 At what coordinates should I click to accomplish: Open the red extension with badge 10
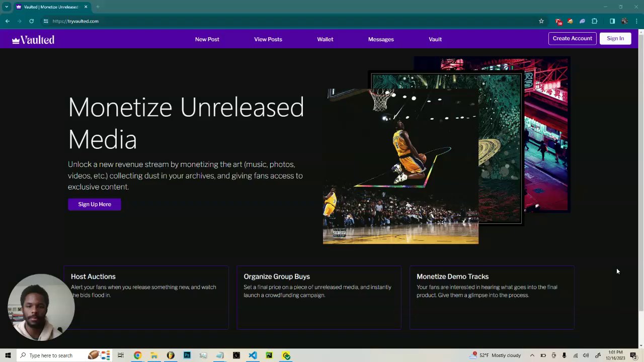tap(558, 21)
